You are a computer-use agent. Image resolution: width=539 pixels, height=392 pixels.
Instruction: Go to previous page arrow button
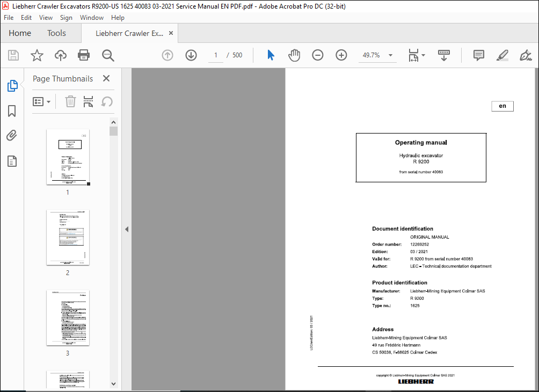click(167, 55)
